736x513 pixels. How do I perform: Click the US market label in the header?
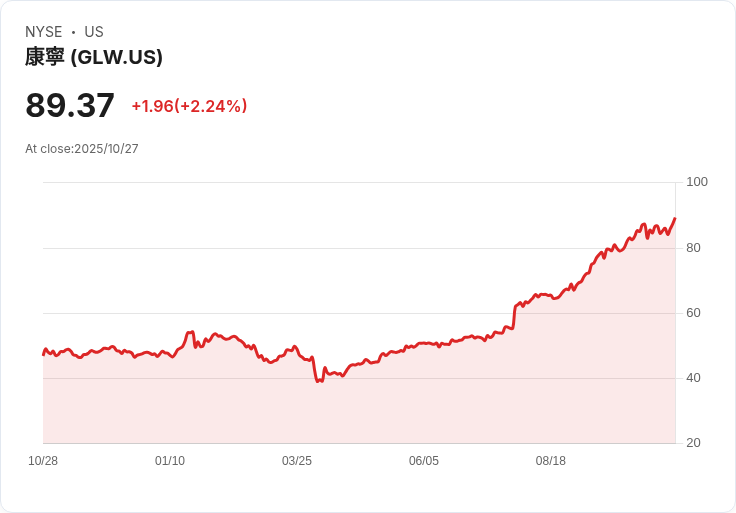coord(94,32)
